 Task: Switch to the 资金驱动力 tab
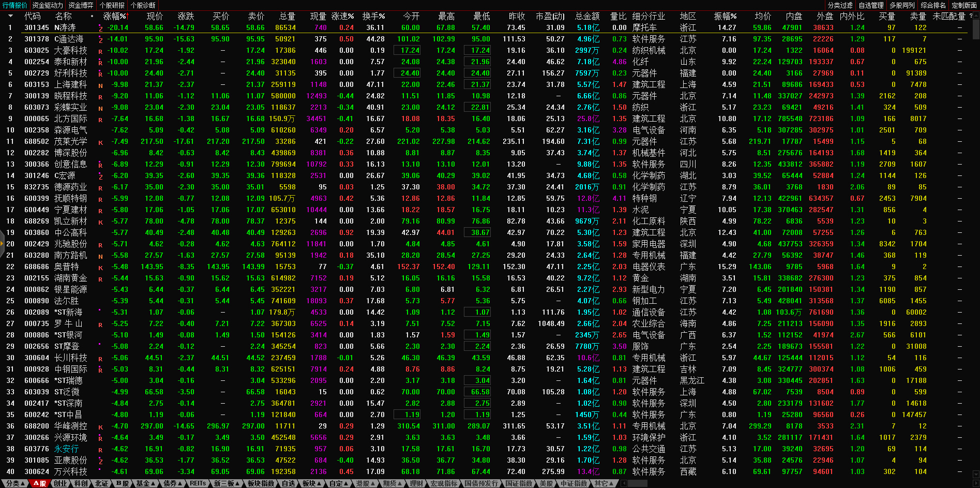(48, 5)
